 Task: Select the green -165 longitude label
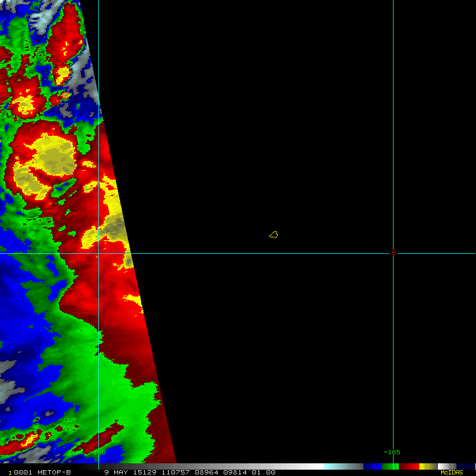pyautogui.click(x=391, y=452)
